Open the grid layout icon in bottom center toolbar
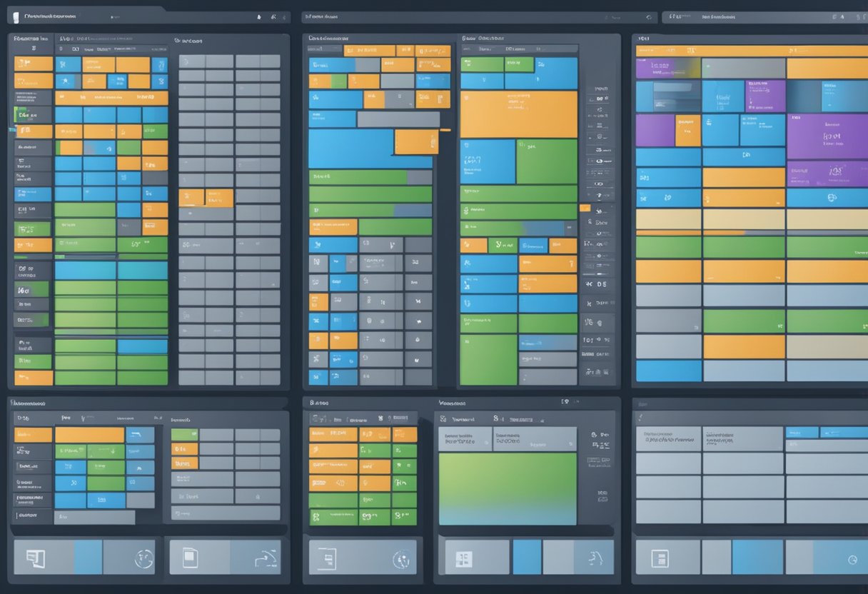The height and width of the screenshot is (594, 868). tap(465, 558)
